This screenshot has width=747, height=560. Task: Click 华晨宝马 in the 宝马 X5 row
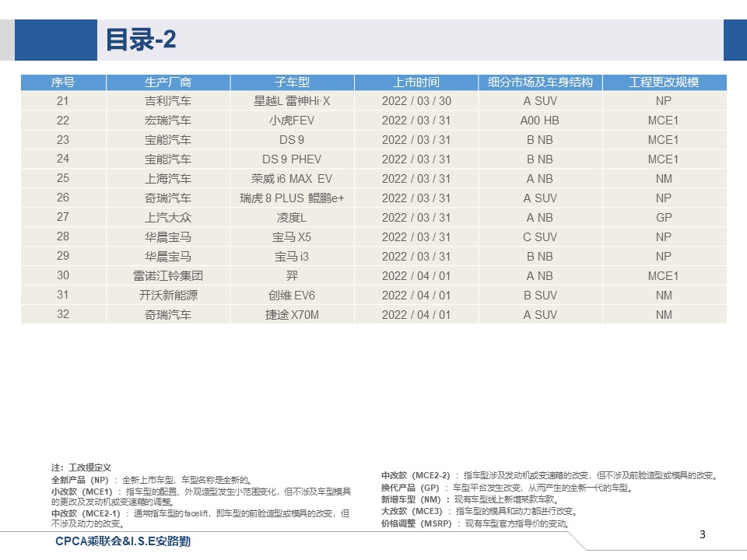[168, 237]
